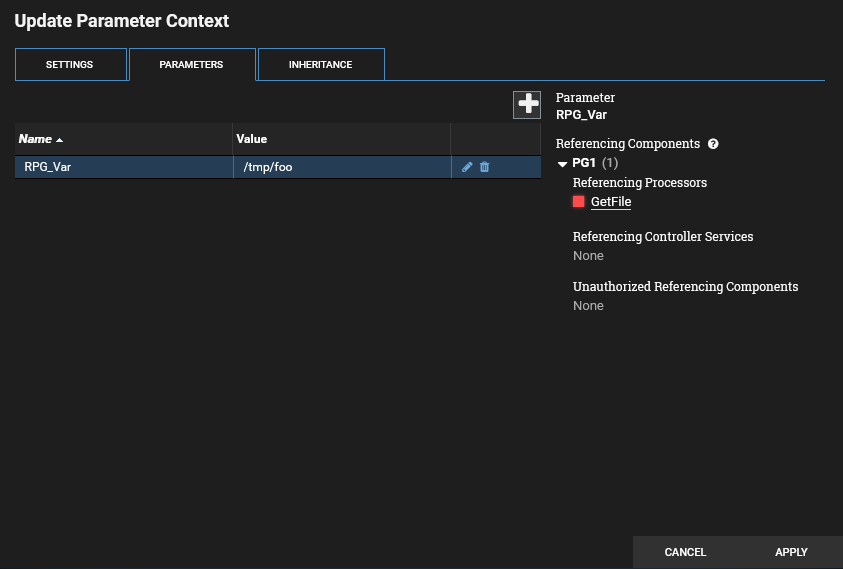The height and width of the screenshot is (569, 843).
Task: Select the RPG_Var name cell in the table
Action: tap(48, 167)
